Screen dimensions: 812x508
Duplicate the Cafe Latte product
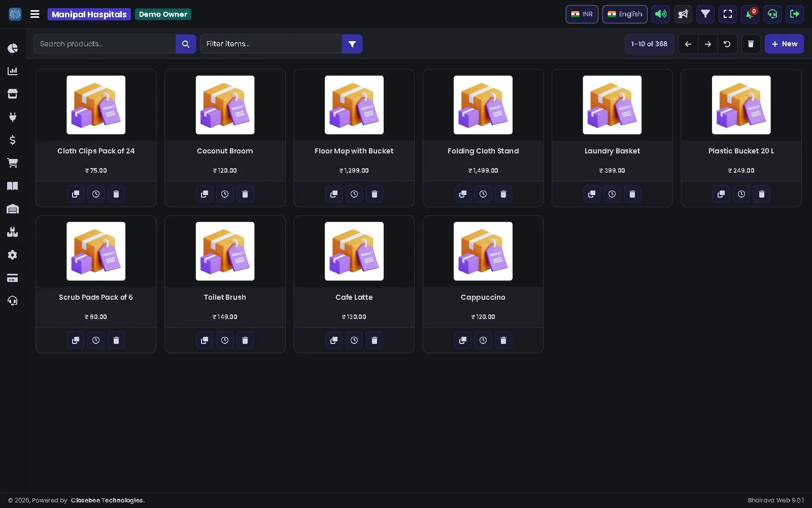point(334,340)
